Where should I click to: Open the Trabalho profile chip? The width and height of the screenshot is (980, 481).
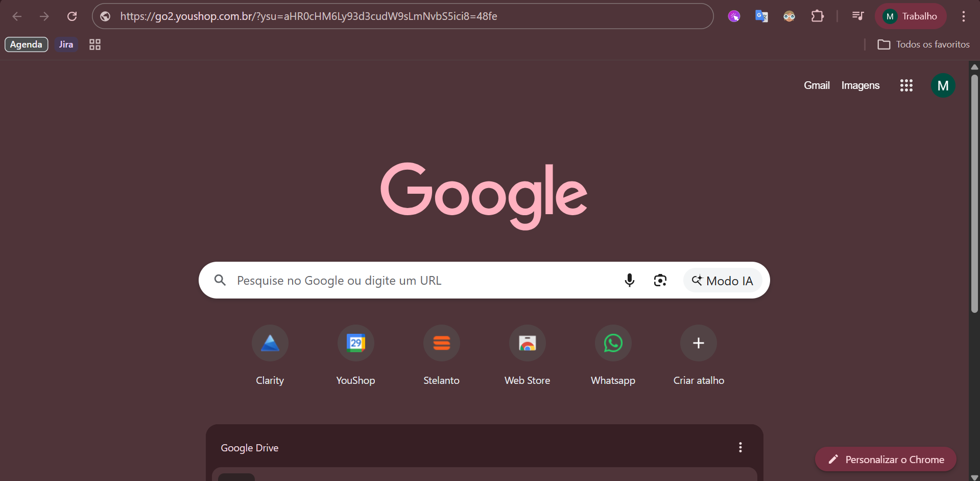pyautogui.click(x=911, y=16)
